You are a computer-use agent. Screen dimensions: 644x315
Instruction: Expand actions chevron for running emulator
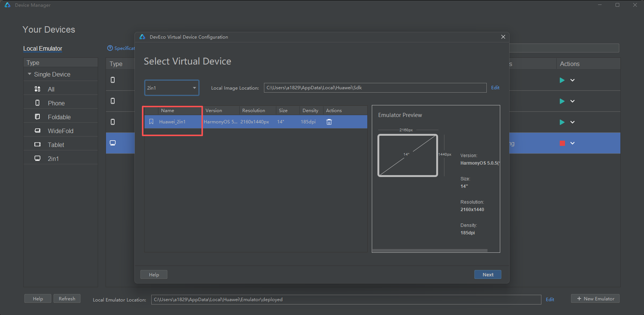[x=572, y=143]
